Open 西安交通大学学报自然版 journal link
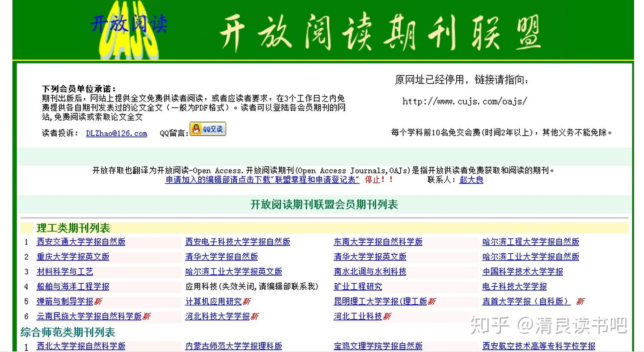Viewport: 644px width, 352px height. (x=81, y=242)
